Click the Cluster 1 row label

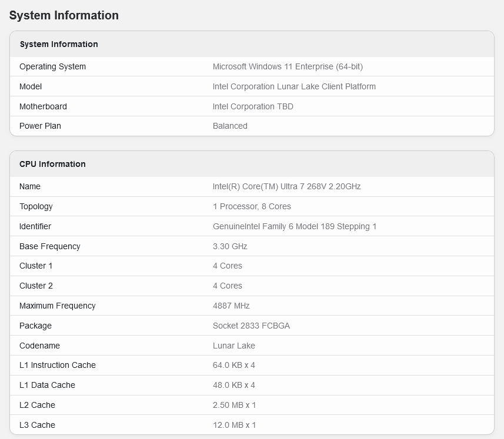tap(36, 266)
